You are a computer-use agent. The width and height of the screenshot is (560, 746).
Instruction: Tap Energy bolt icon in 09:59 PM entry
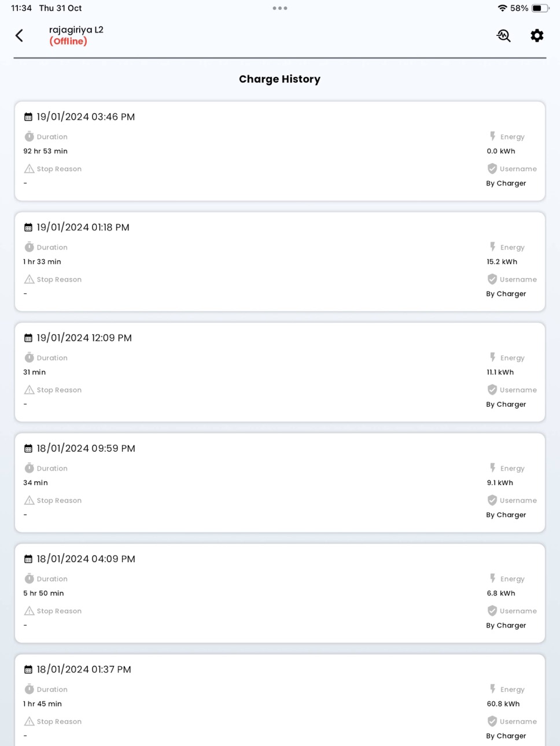[492, 468]
